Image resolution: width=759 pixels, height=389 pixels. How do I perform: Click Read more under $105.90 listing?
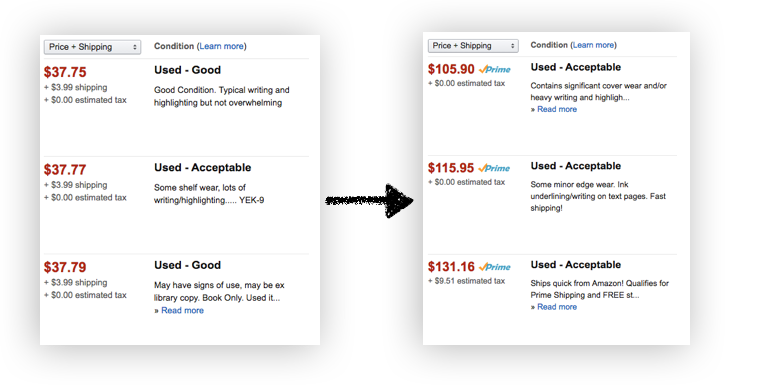[557, 109]
